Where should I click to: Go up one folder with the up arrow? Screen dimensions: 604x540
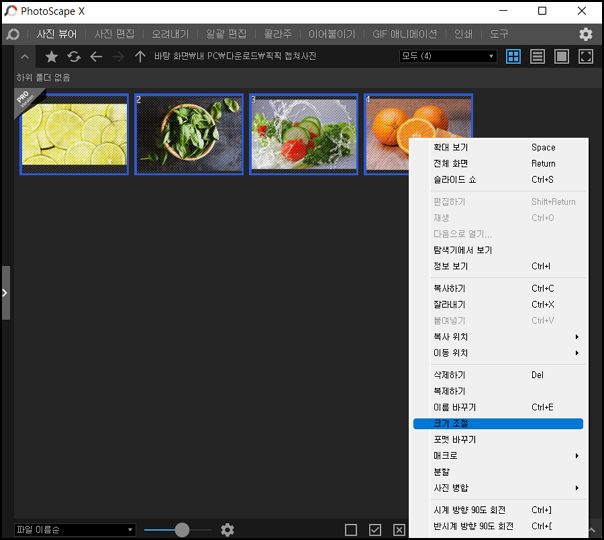[x=140, y=57]
